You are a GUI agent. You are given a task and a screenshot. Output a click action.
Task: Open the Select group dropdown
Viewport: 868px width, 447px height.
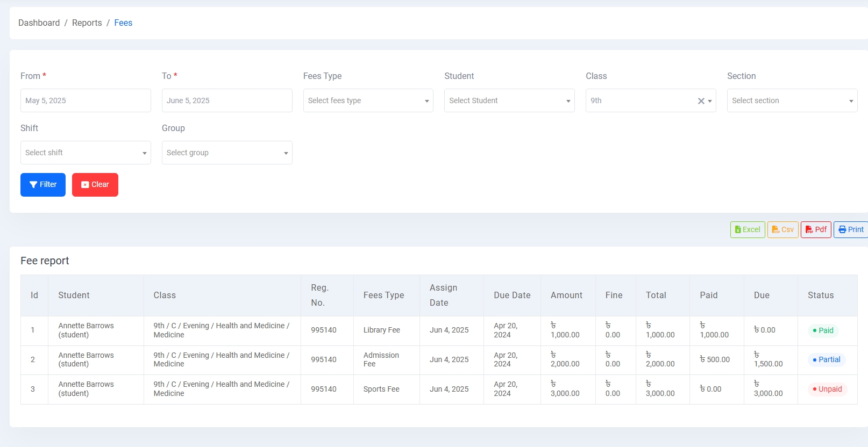pyautogui.click(x=227, y=153)
